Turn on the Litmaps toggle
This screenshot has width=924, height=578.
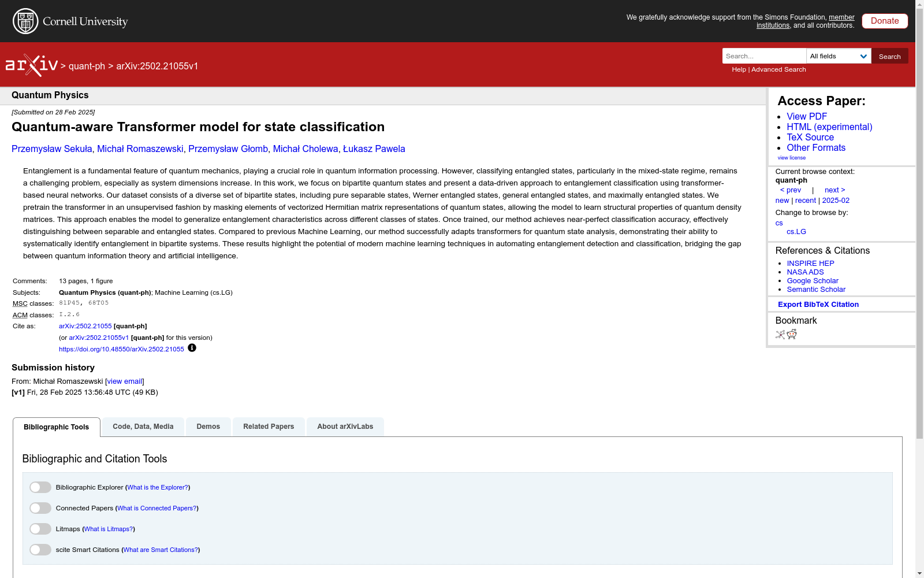pyautogui.click(x=40, y=529)
